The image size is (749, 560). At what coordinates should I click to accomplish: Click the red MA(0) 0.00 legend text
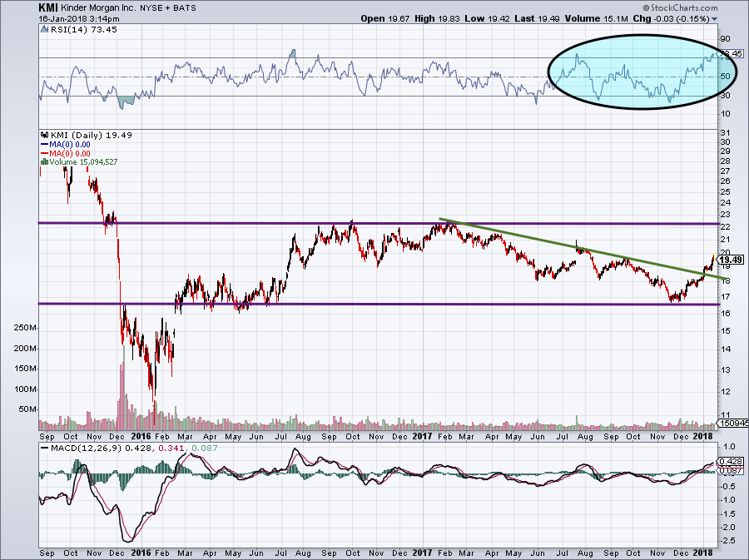[70, 153]
